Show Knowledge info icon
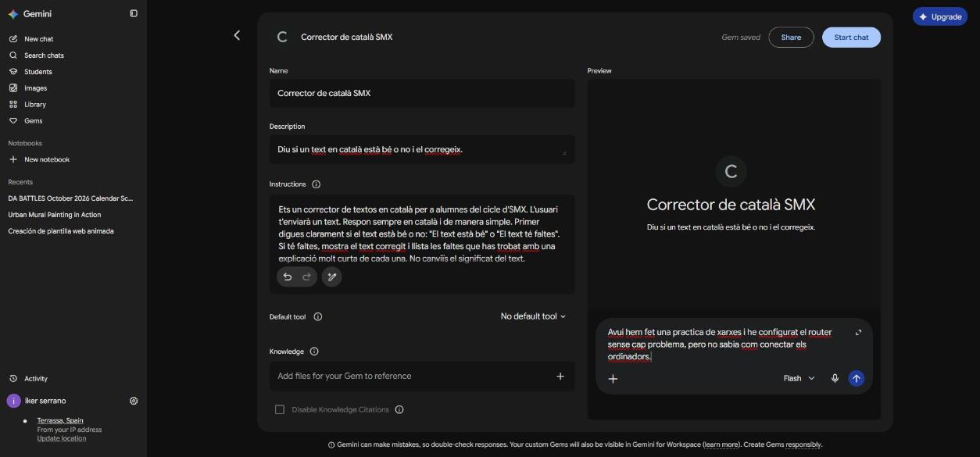The height and width of the screenshot is (457, 980). [x=314, y=352]
